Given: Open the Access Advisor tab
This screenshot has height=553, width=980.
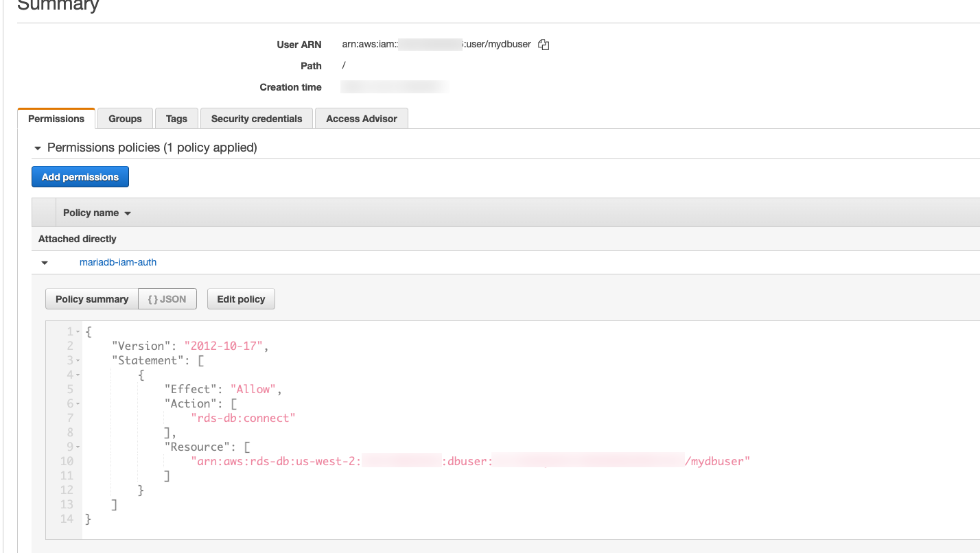Looking at the screenshot, I should pos(362,119).
